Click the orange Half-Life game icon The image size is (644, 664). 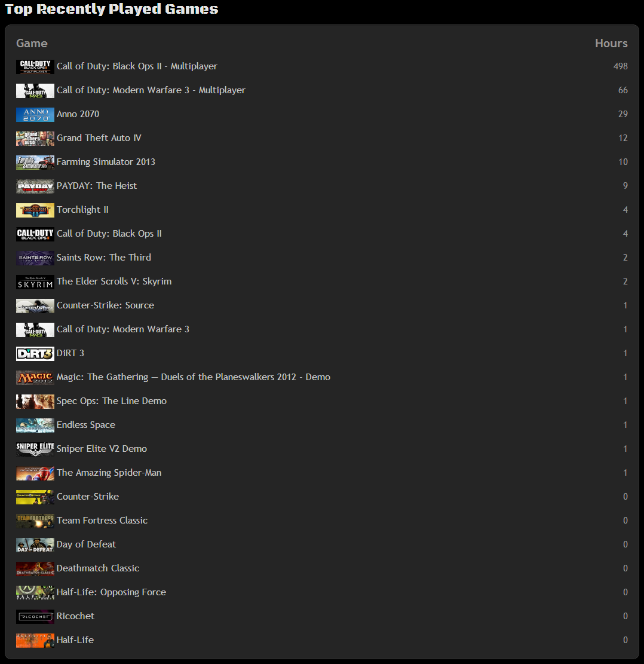pos(35,641)
